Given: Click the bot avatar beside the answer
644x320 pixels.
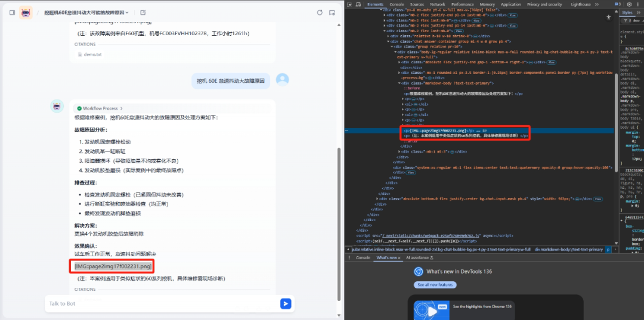Looking at the screenshot, I should (x=57, y=106).
